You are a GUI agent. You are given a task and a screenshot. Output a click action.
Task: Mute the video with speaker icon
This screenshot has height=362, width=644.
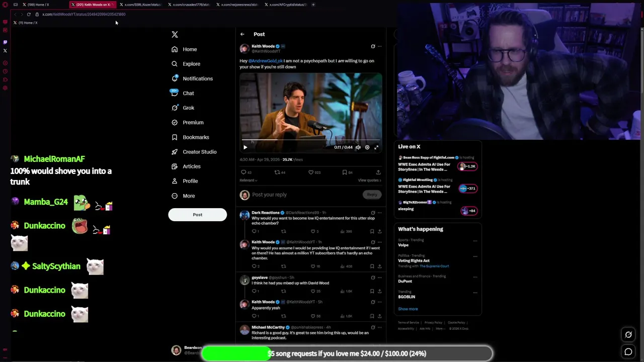[x=358, y=147]
